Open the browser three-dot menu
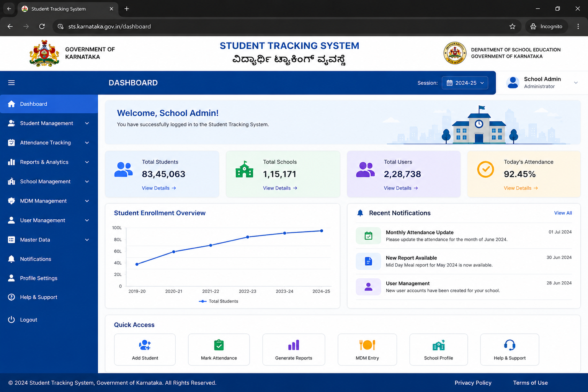 [x=578, y=26]
